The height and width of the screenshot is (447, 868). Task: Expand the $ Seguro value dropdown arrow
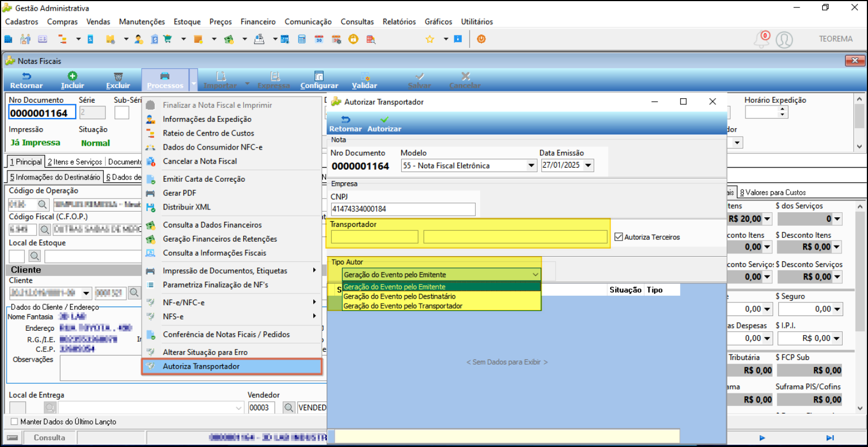click(836, 309)
